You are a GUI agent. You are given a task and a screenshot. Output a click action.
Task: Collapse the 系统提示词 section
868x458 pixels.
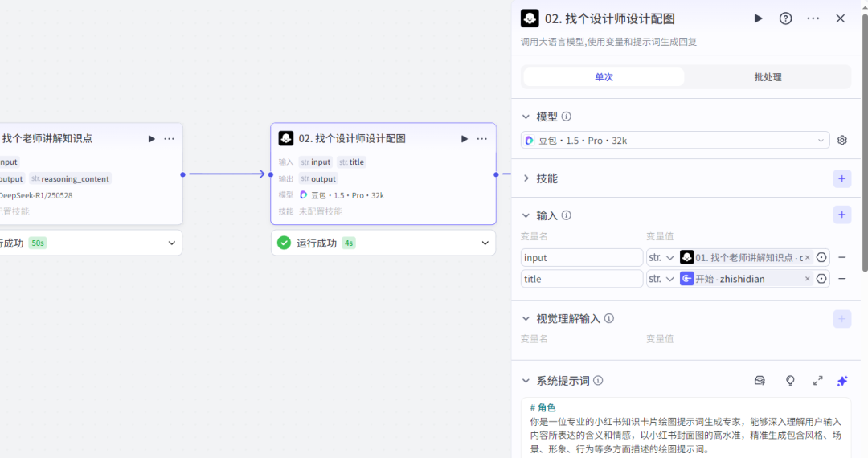tap(526, 381)
